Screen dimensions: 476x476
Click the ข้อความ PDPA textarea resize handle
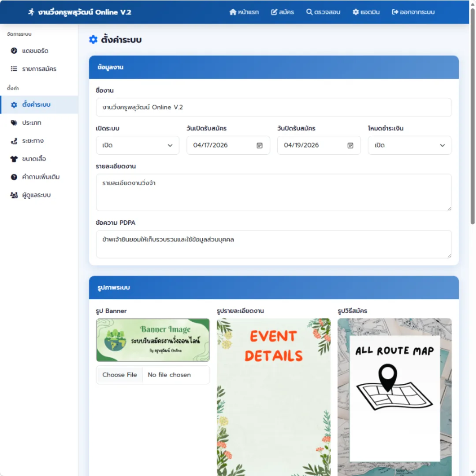coord(449,256)
